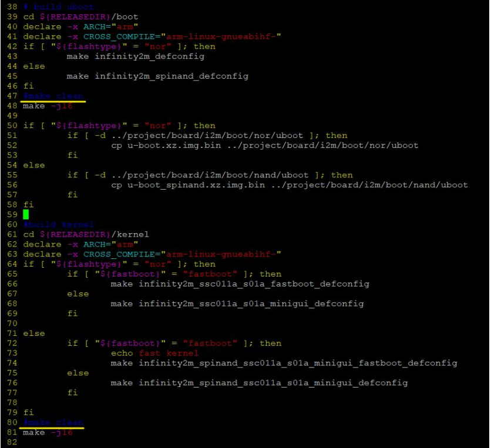Click the CROSS_COMPILE declaration on line 41
Screen dimensions: 491x448
pyautogui.click(x=152, y=36)
